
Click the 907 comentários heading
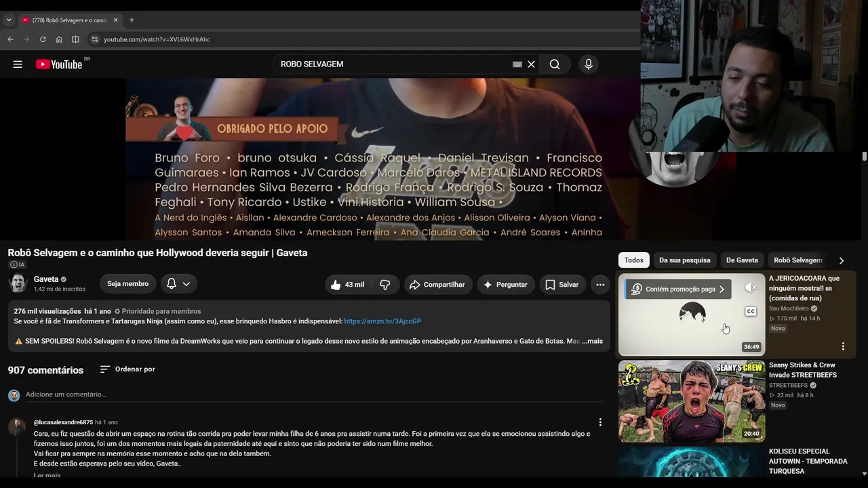pyautogui.click(x=45, y=370)
